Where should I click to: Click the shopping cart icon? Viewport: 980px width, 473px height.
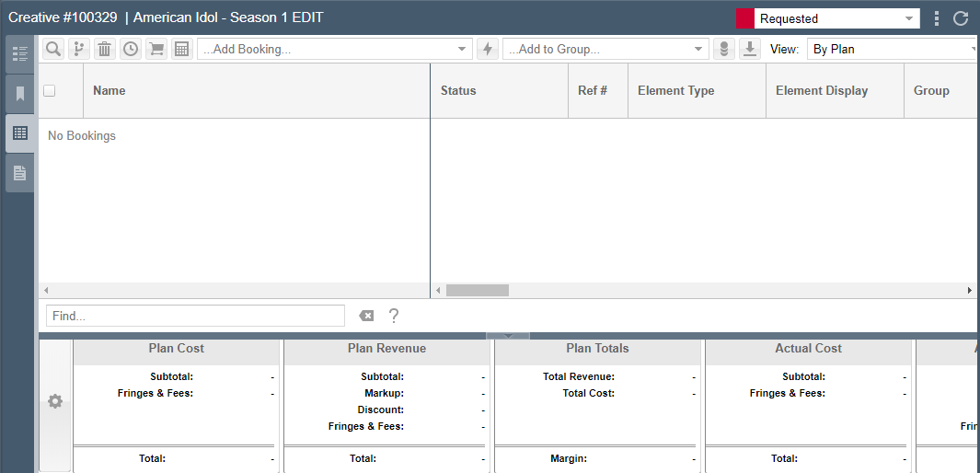click(x=156, y=49)
